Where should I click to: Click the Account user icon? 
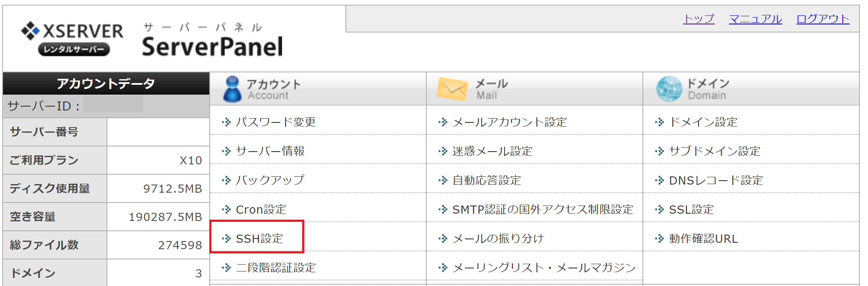click(x=232, y=89)
